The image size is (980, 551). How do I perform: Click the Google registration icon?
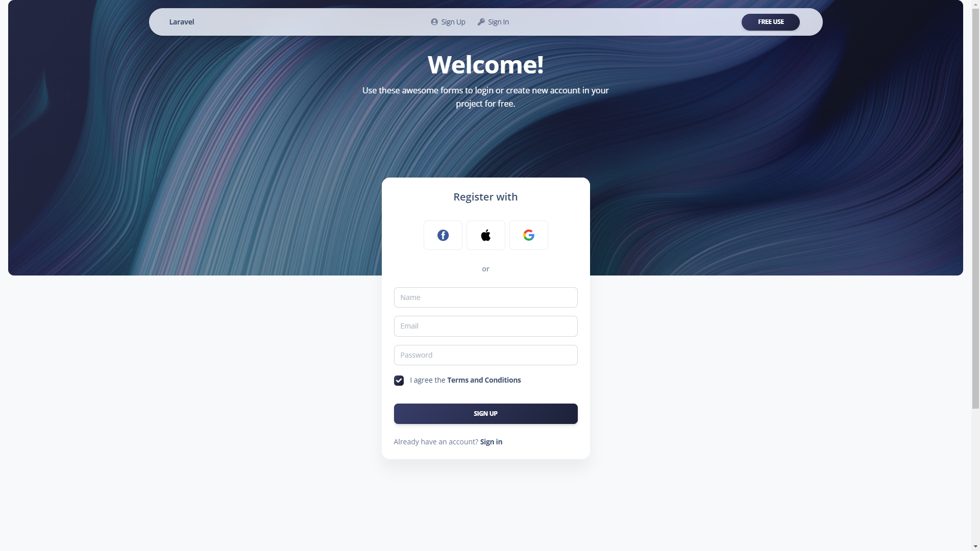(528, 235)
